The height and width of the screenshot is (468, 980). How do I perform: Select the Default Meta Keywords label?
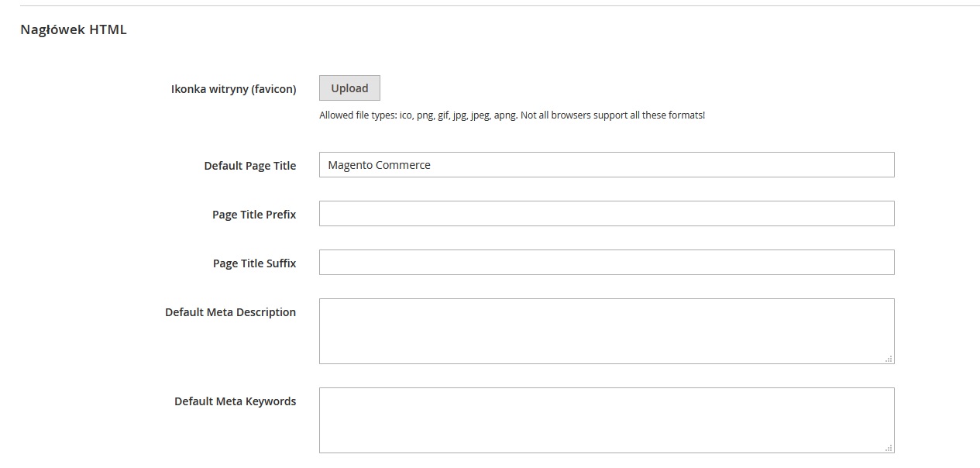pos(235,401)
